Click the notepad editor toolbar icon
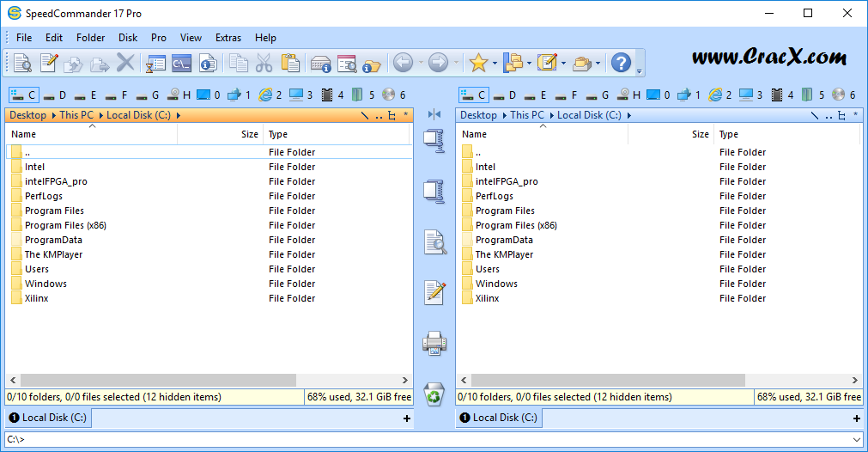 tap(547, 63)
